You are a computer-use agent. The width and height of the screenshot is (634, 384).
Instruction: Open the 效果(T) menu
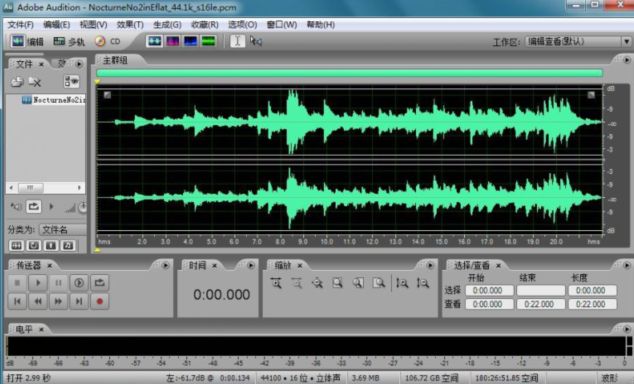130,25
